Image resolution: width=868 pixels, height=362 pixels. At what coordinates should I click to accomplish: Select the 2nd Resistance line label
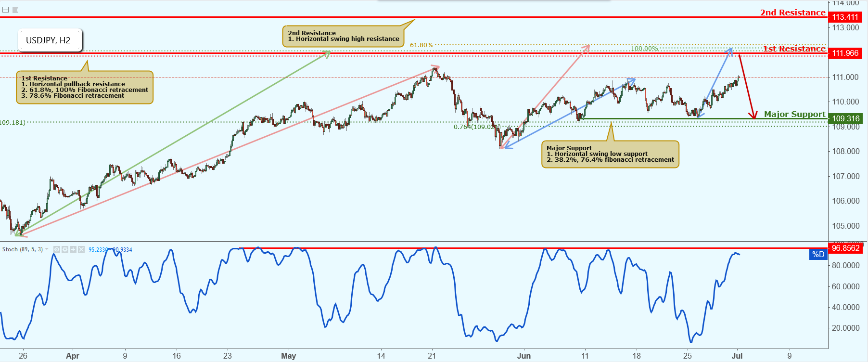click(x=792, y=13)
